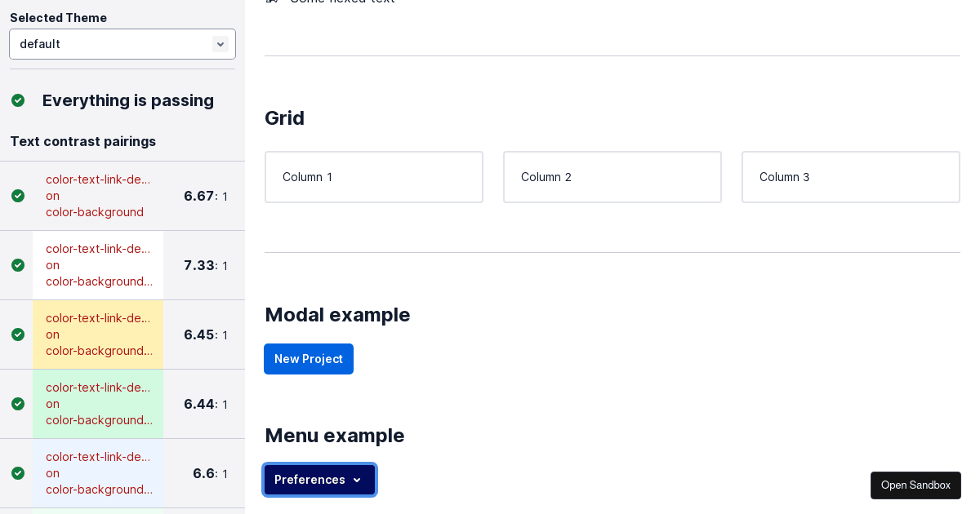Click the check icon beside the 6.44 pairing
Image resolution: width=980 pixels, height=514 pixels.
pos(18,404)
